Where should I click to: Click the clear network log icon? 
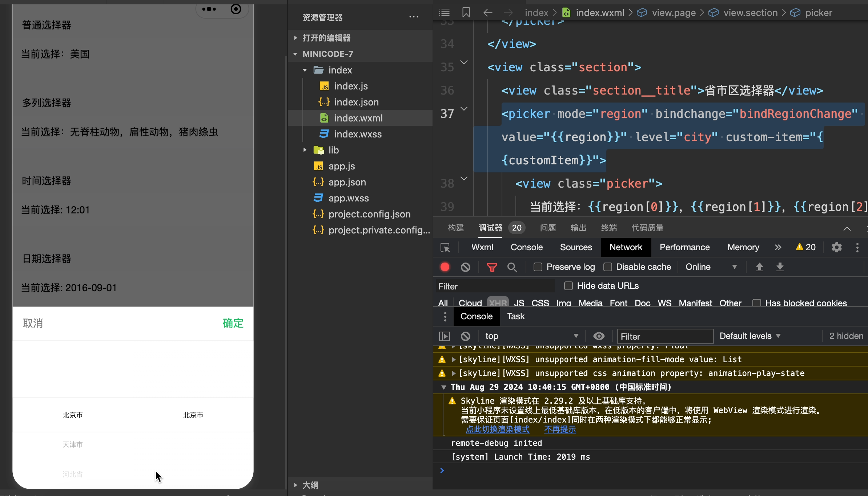(465, 267)
